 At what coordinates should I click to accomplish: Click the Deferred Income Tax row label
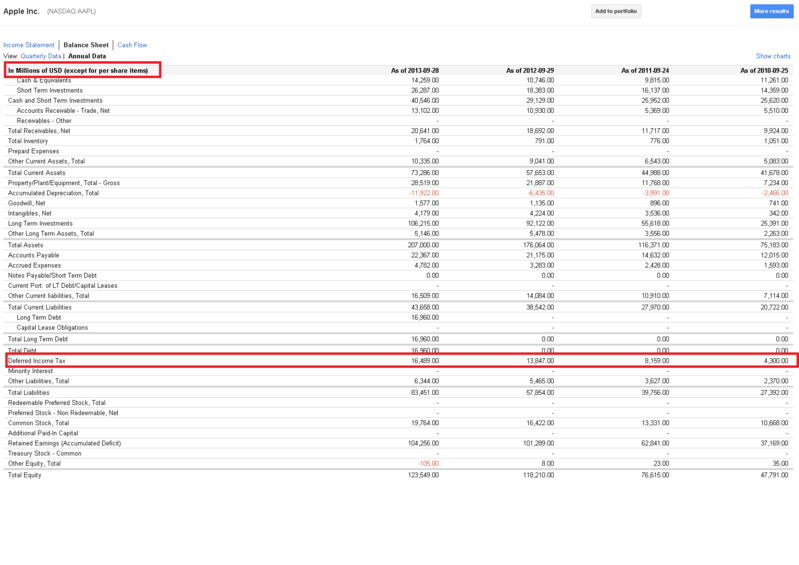tap(37, 361)
